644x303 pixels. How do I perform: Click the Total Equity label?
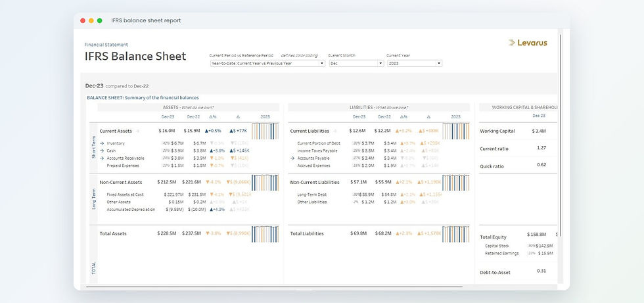(x=494, y=237)
